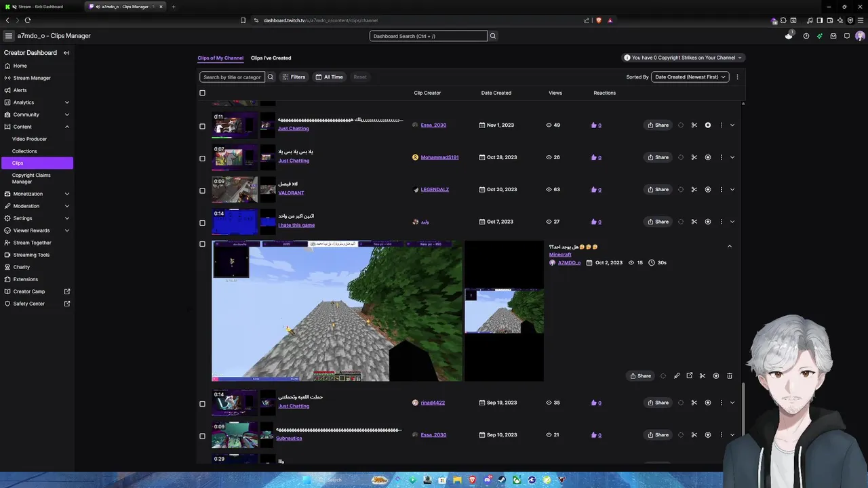Viewport: 868px width, 488px height.
Task: Check the box for Nov 1, 2023 Just Chatting clip
Action: click(x=202, y=126)
